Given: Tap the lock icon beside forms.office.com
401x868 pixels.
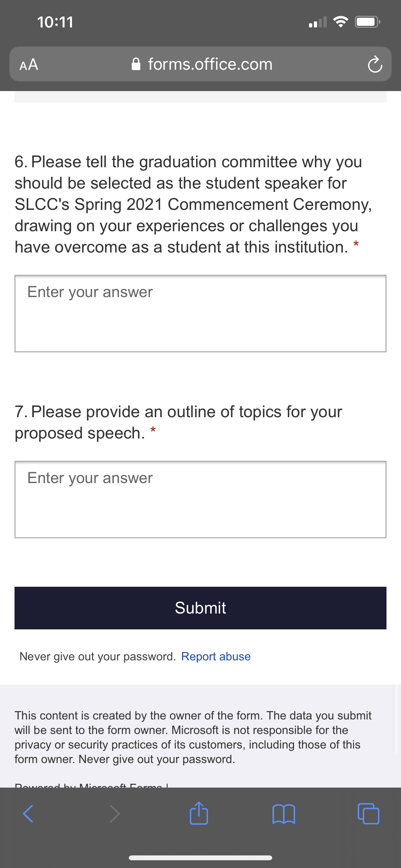Looking at the screenshot, I should [136, 64].
